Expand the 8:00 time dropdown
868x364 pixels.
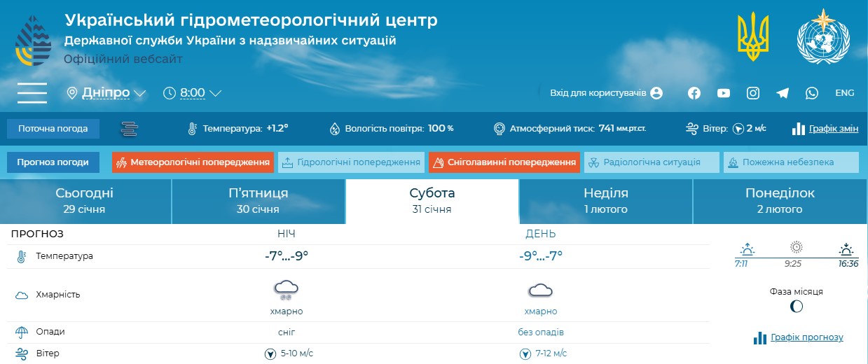click(x=193, y=93)
